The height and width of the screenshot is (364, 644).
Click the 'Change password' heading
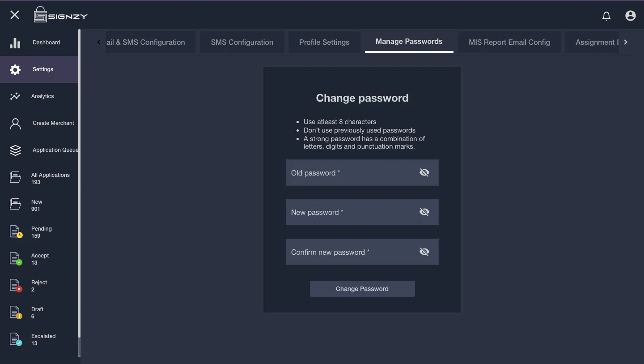(362, 98)
